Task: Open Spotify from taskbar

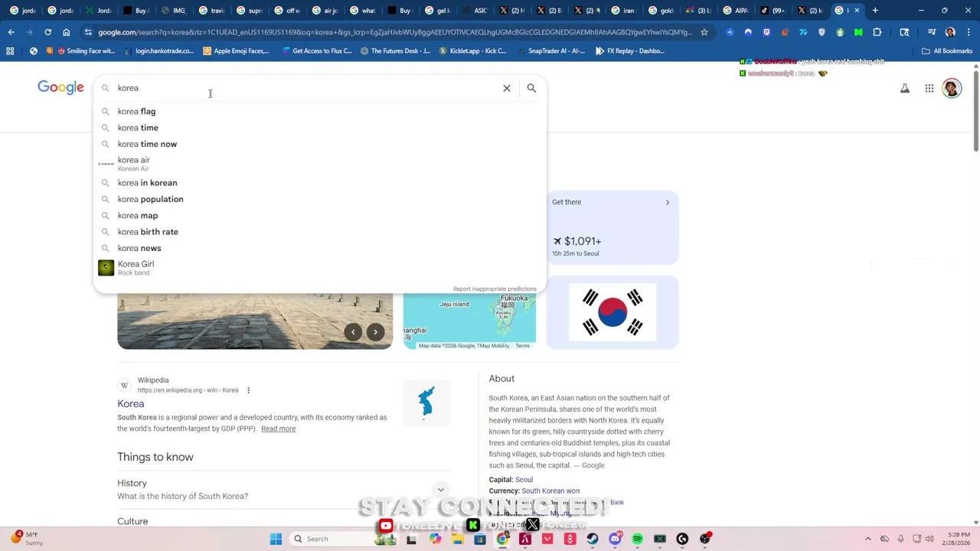Action: coord(637,539)
